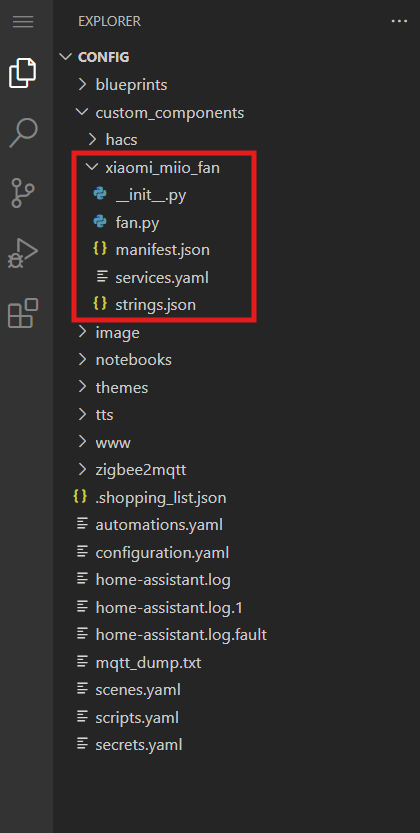The image size is (420, 833).
Task: Open Explorer views and more actions ellipsis
Action: (x=399, y=21)
